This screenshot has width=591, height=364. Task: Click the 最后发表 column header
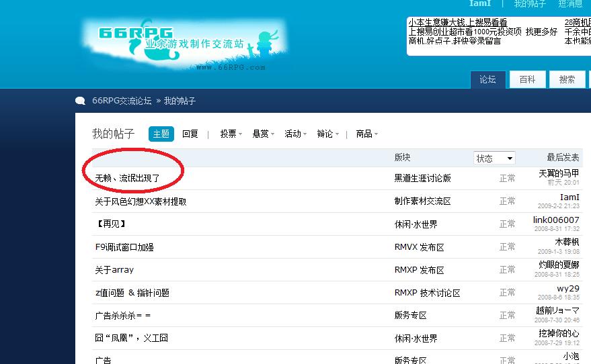[x=563, y=157]
